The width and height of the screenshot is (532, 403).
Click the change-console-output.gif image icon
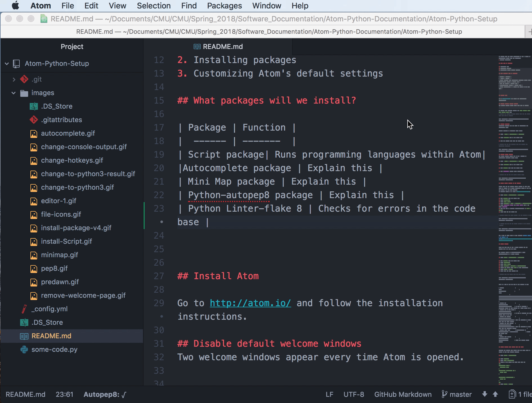pos(34,147)
